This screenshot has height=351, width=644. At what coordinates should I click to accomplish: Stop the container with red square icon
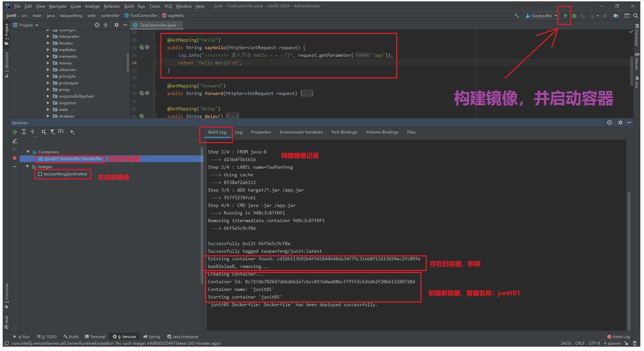[x=15, y=158]
